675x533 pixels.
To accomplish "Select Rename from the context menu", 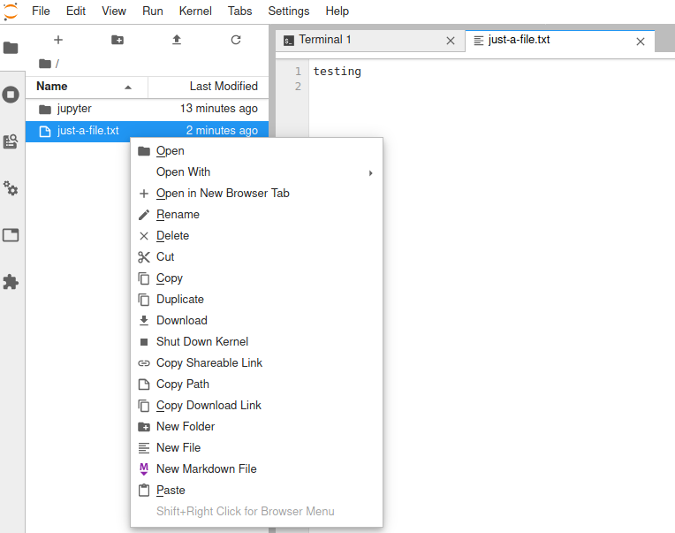I will [177, 215].
